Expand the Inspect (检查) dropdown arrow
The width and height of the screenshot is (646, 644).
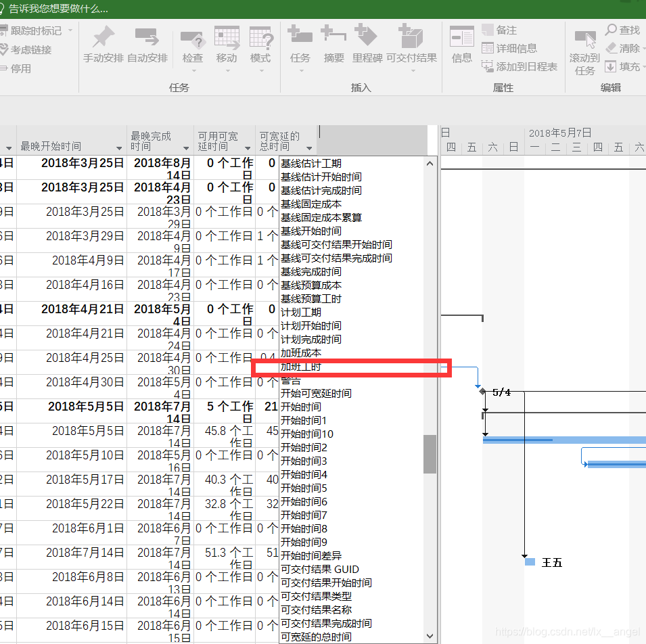click(193, 71)
